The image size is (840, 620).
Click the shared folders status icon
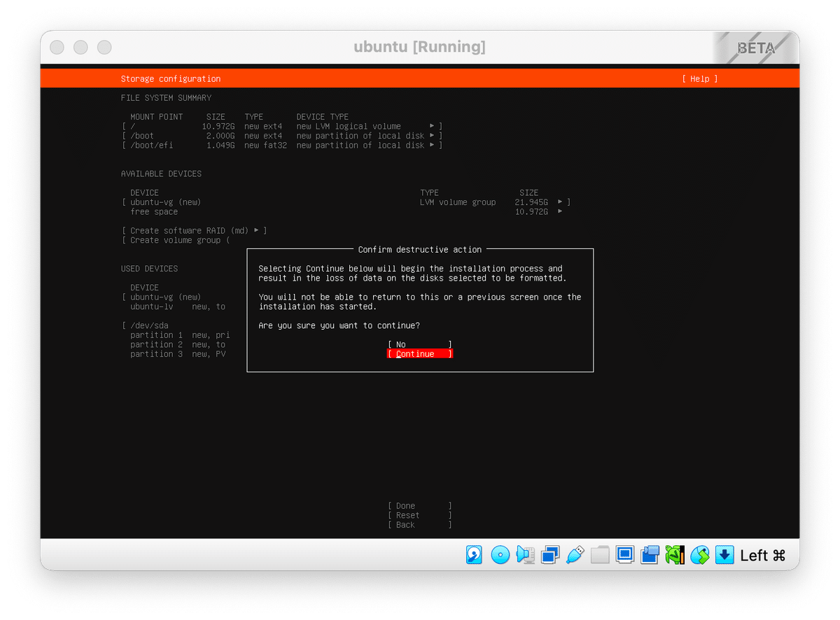tap(600, 555)
